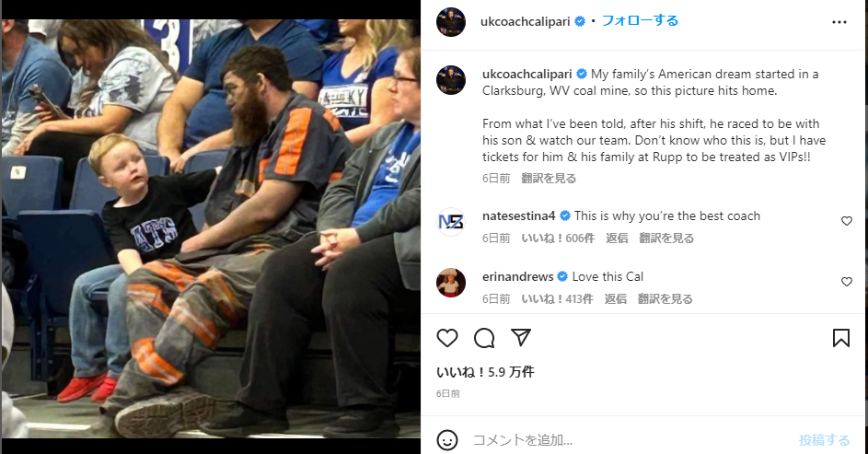Open emoji picker smiley icon
The image size is (868, 454).
[x=447, y=440]
